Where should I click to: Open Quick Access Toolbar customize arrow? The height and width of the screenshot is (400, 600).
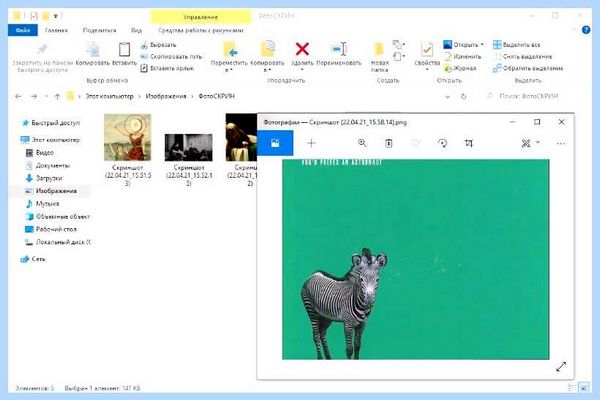tap(55, 16)
